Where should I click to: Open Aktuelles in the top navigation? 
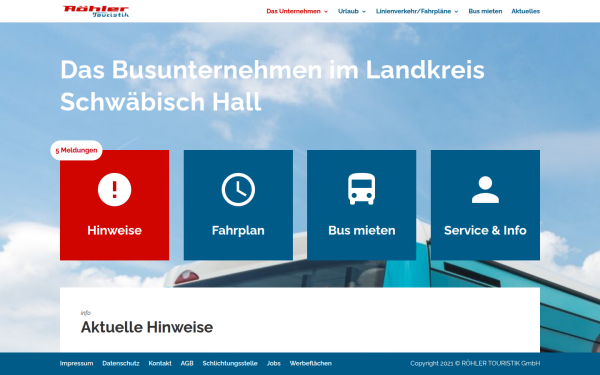pos(526,11)
